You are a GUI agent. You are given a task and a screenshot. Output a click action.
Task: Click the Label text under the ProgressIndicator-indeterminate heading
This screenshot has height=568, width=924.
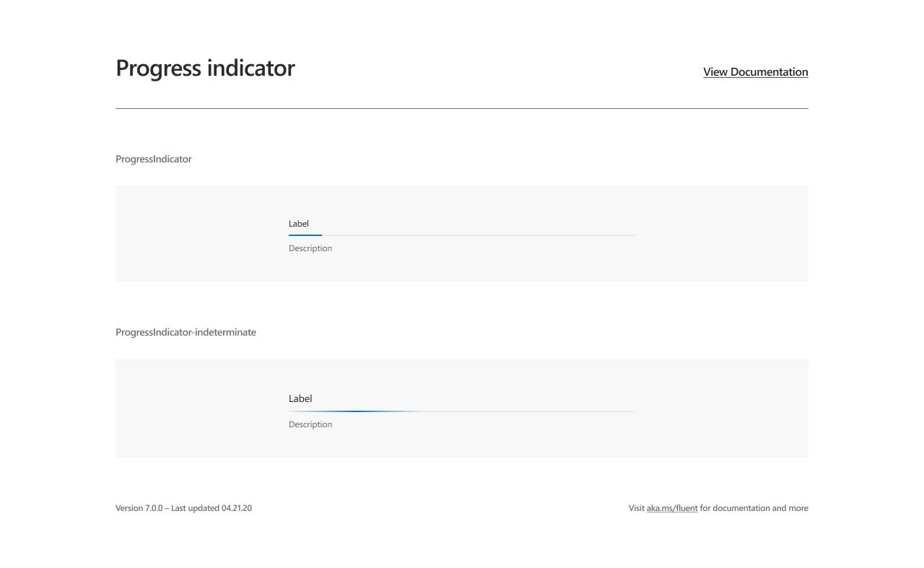point(300,398)
